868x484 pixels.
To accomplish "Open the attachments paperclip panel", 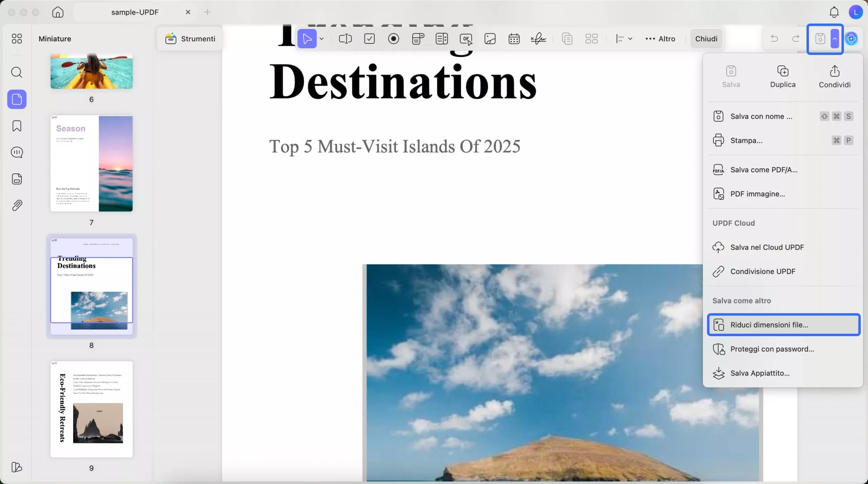I will pyautogui.click(x=17, y=205).
